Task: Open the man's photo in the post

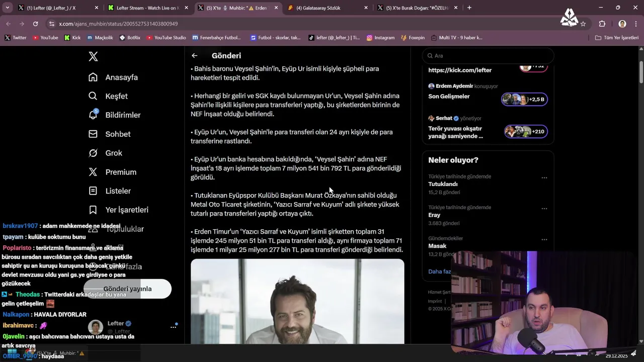Action: click(x=297, y=302)
